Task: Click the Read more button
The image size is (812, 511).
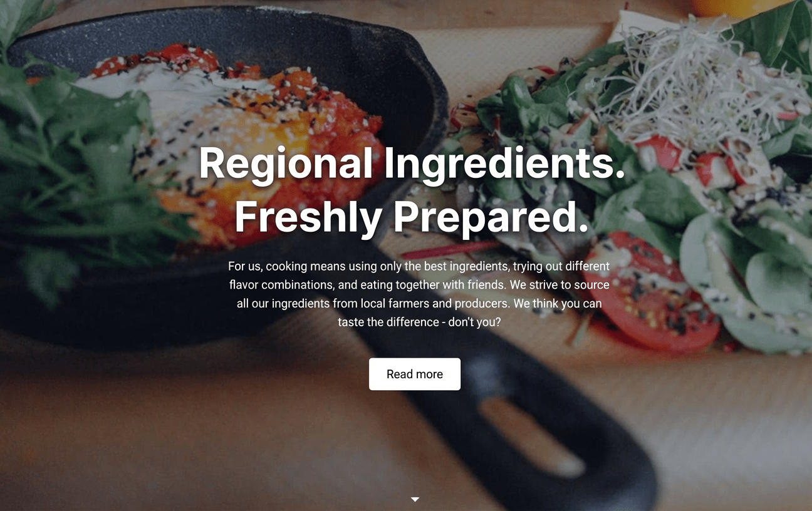Action: [x=415, y=374]
